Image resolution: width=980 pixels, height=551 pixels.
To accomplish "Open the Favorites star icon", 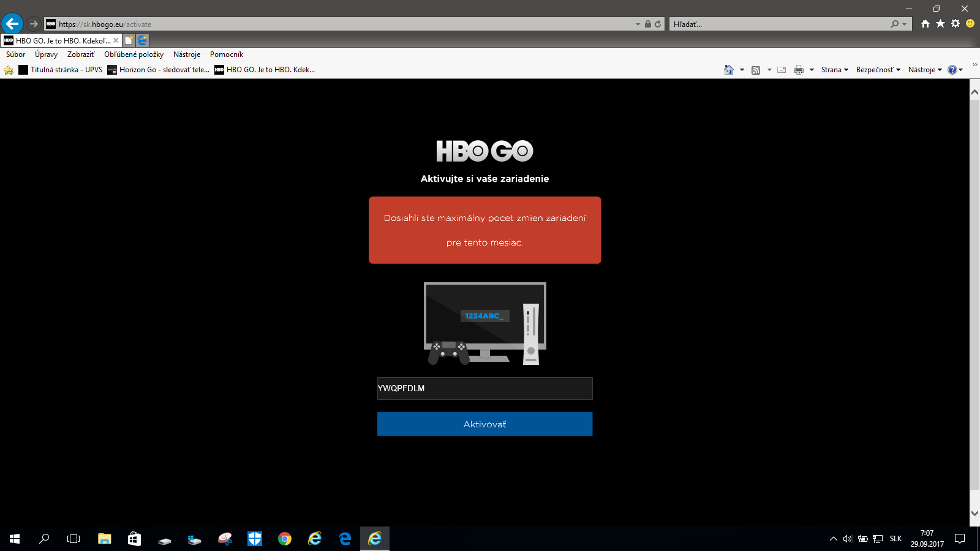I will pos(940,24).
